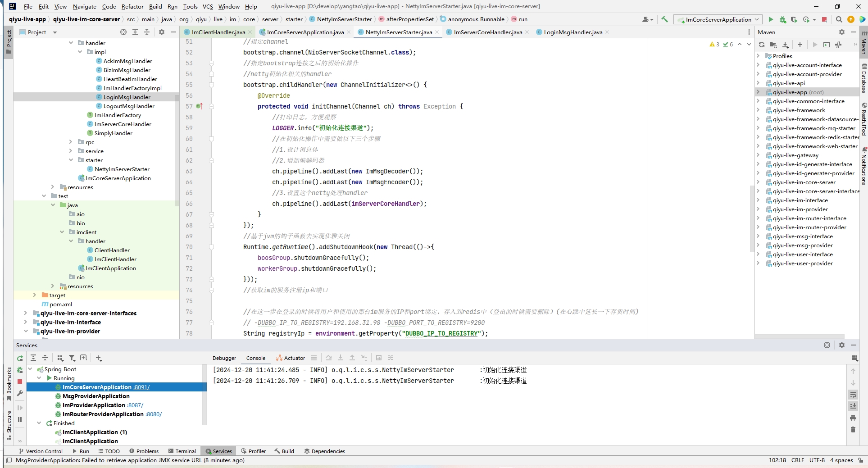Reload all Maven projects icon
Image resolution: width=868 pixels, height=468 pixels.
click(x=761, y=45)
